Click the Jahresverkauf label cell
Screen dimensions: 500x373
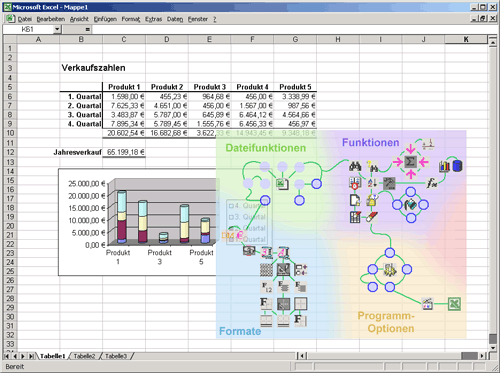coord(77,152)
